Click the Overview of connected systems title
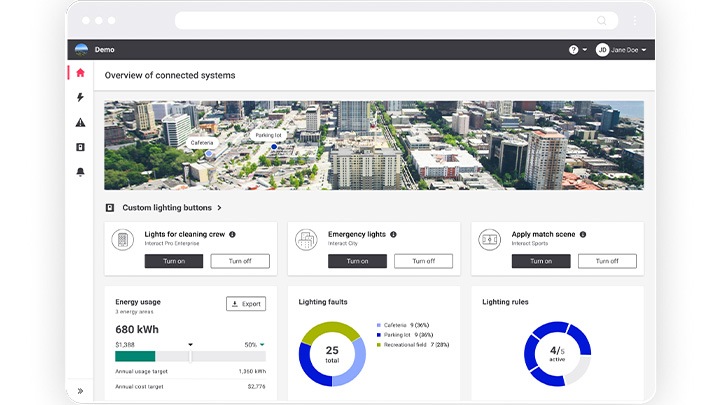 pyautogui.click(x=170, y=75)
